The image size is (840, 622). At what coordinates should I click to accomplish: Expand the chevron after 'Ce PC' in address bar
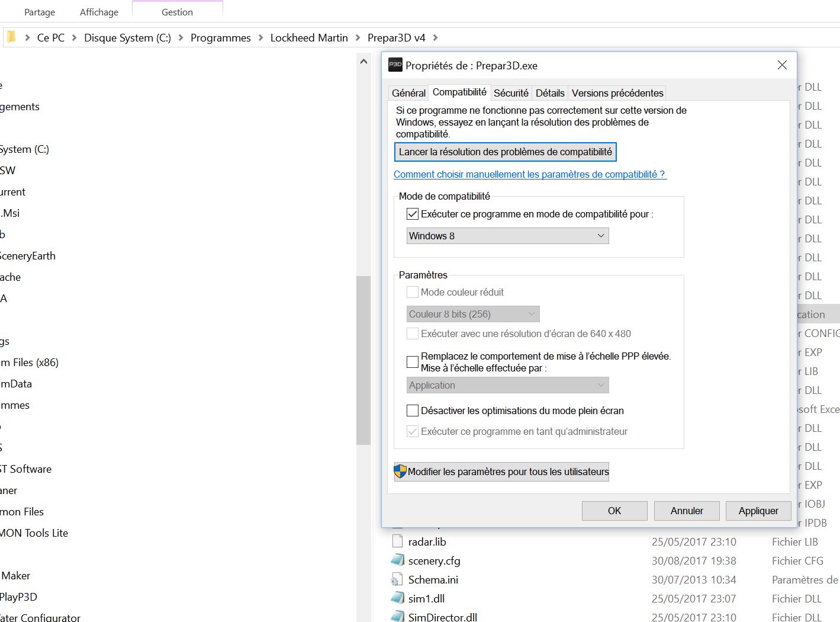pos(74,37)
